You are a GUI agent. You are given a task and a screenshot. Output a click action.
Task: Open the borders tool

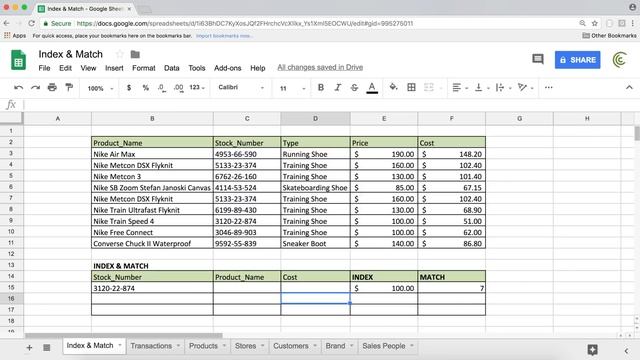pyautogui.click(x=411, y=87)
